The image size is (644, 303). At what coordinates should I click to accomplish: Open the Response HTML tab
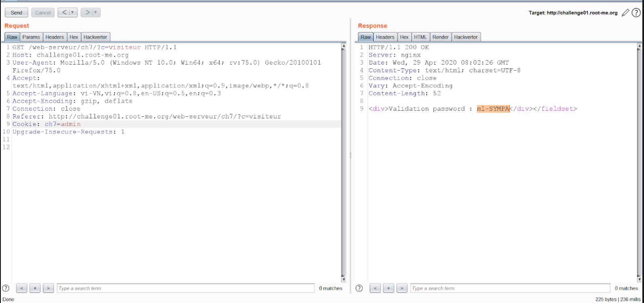(x=420, y=37)
